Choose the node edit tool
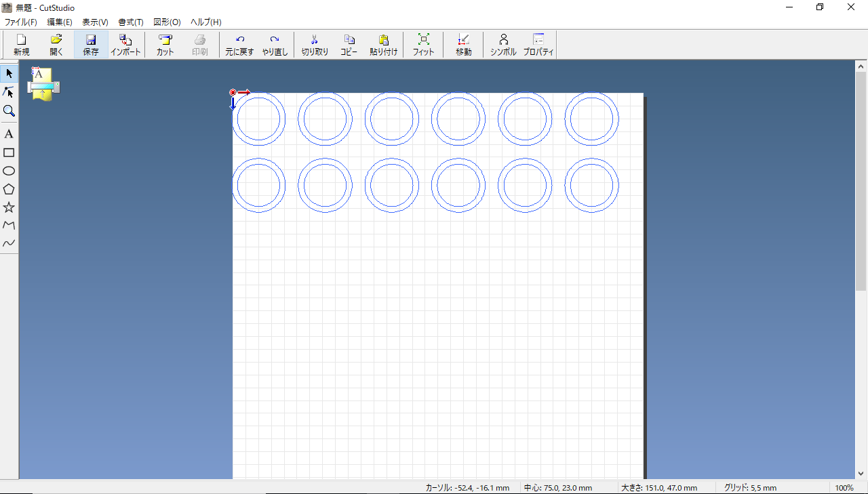 click(x=9, y=91)
